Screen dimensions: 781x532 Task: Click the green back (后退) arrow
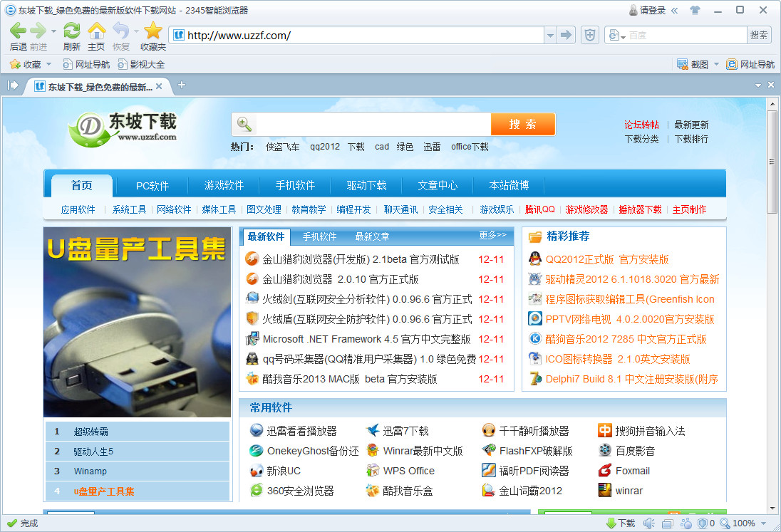[18, 31]
